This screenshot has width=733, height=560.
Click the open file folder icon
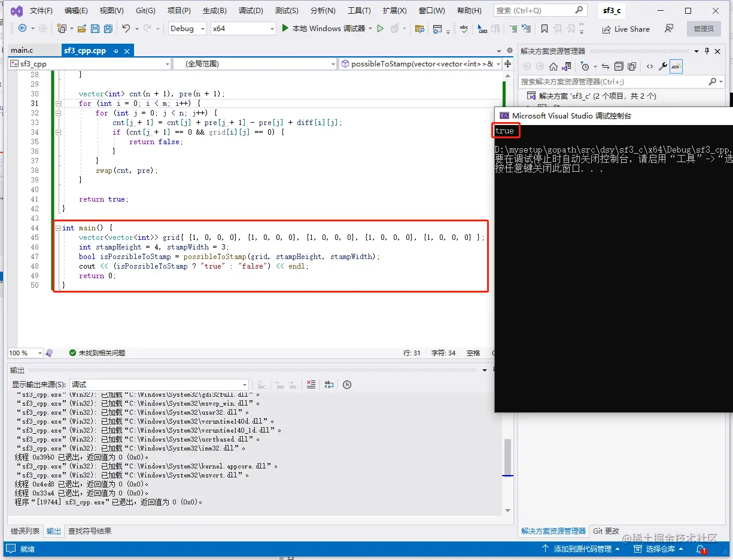click(81, 28)
